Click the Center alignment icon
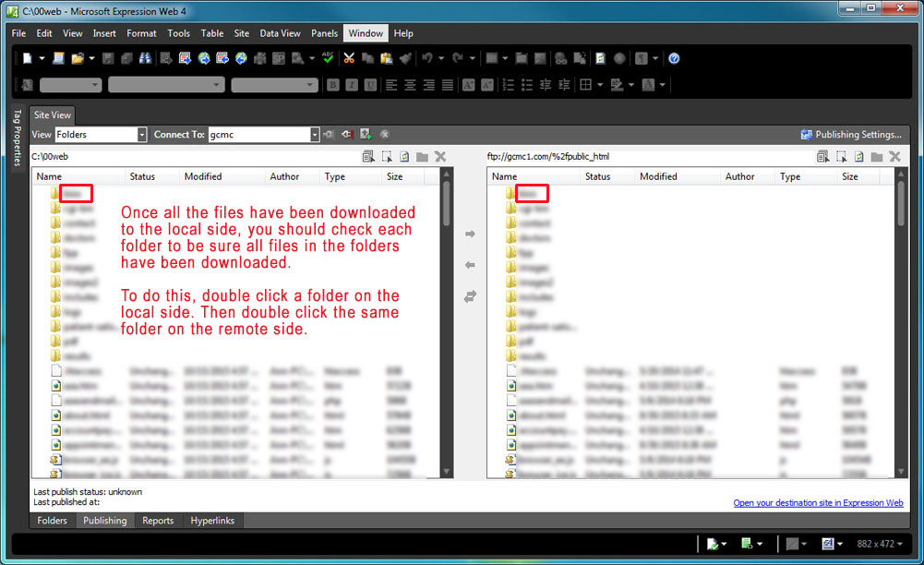This screenshot has height=565, width=924. coord(410,85)
